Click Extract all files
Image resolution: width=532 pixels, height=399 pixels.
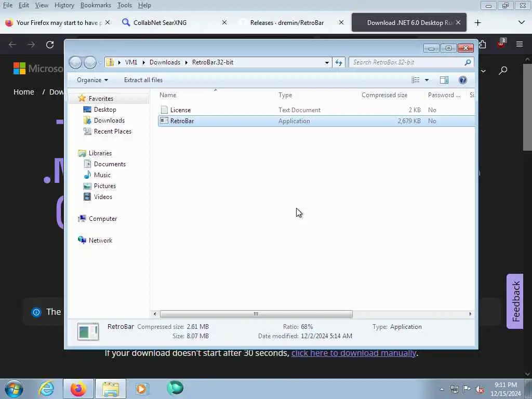143,80
